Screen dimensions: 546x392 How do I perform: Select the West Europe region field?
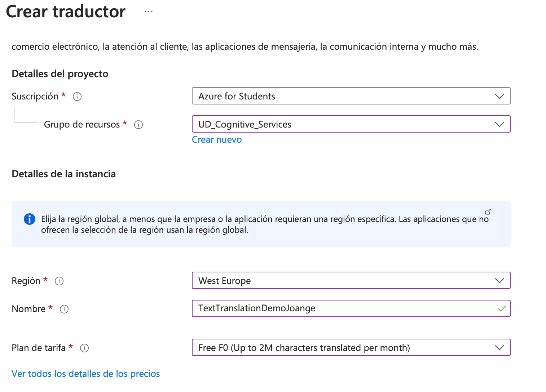click(x=325, y=280)
